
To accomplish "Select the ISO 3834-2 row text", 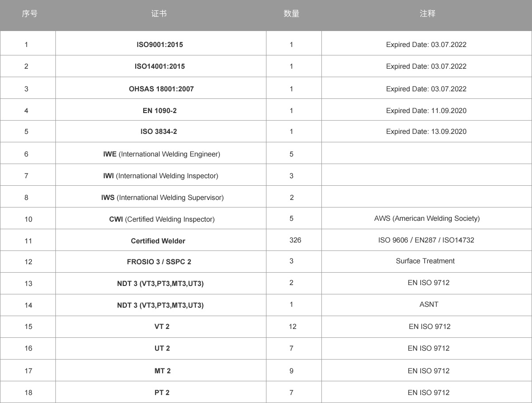I will (x=159, y=131).
